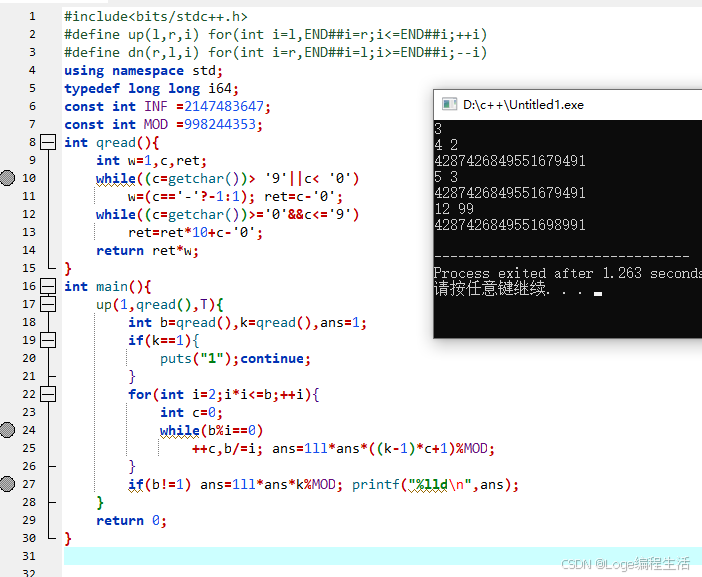Click the console window icon beside D:\c++\Untitled1.exe
Image resolution: width=702 pixels, height=577 pixels.
point(449,104)
